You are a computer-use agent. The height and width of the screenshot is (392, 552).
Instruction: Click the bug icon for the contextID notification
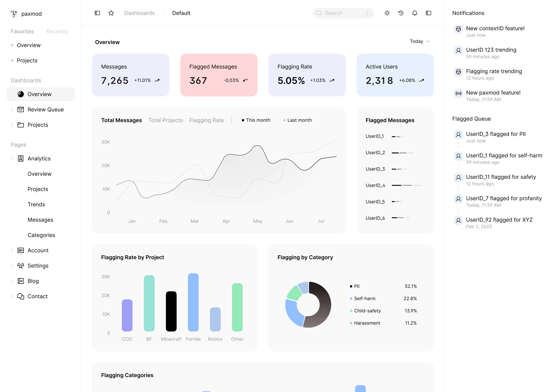(x=458, y=29)
